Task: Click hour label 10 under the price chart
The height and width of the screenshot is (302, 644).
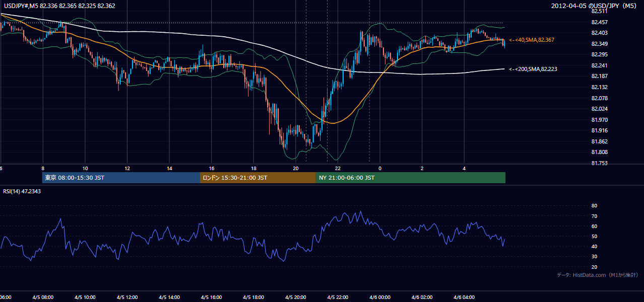Action: point(85,169)
